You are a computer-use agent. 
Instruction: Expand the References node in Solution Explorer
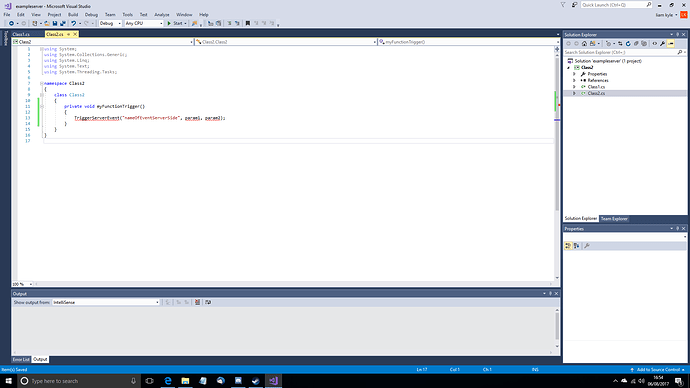574,81
